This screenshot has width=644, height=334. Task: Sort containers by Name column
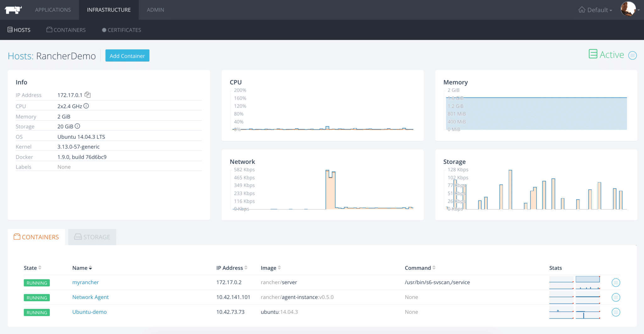coord(82,268)
